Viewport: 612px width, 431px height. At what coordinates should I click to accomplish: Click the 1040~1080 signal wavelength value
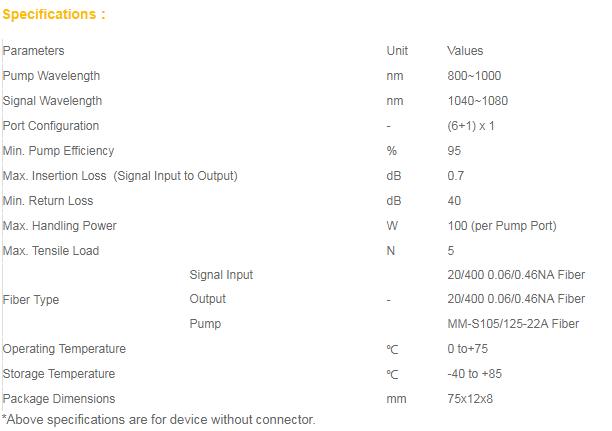click(x=477, y=101)
